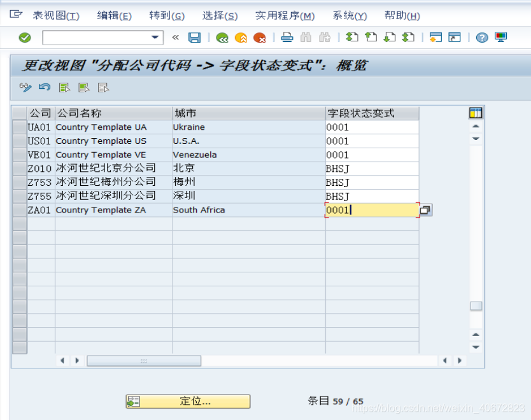The height and width of the screenshot is (420, 531).
Task: Click the Select Block icon
Action: [x=84, y=88]
